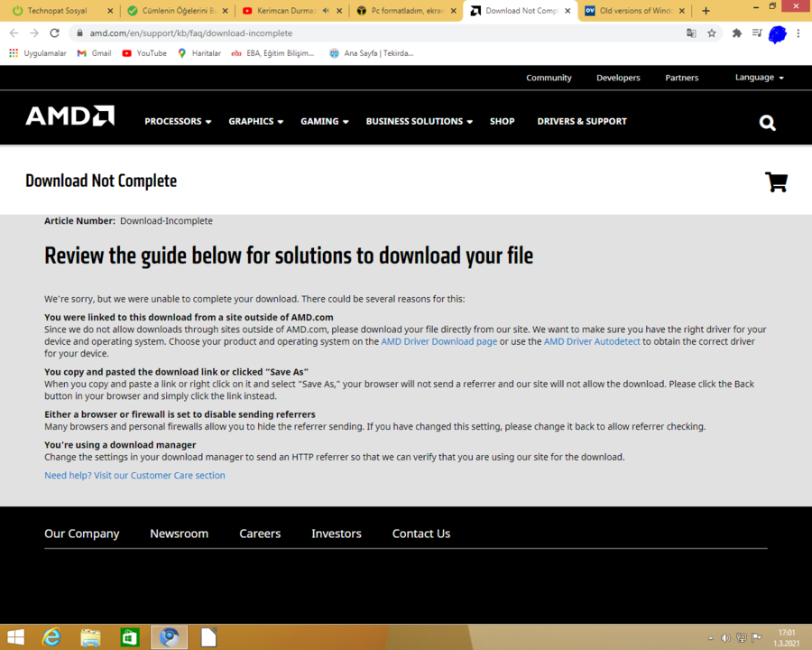Reload the page with refresh icon
Viewport: 812px width, 650px height.
coord(54,33)
